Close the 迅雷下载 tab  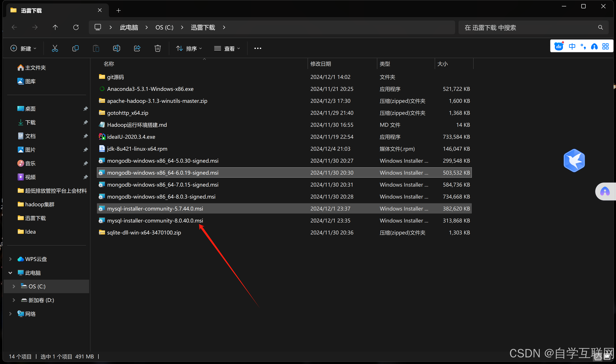click(x=100, y=10)
